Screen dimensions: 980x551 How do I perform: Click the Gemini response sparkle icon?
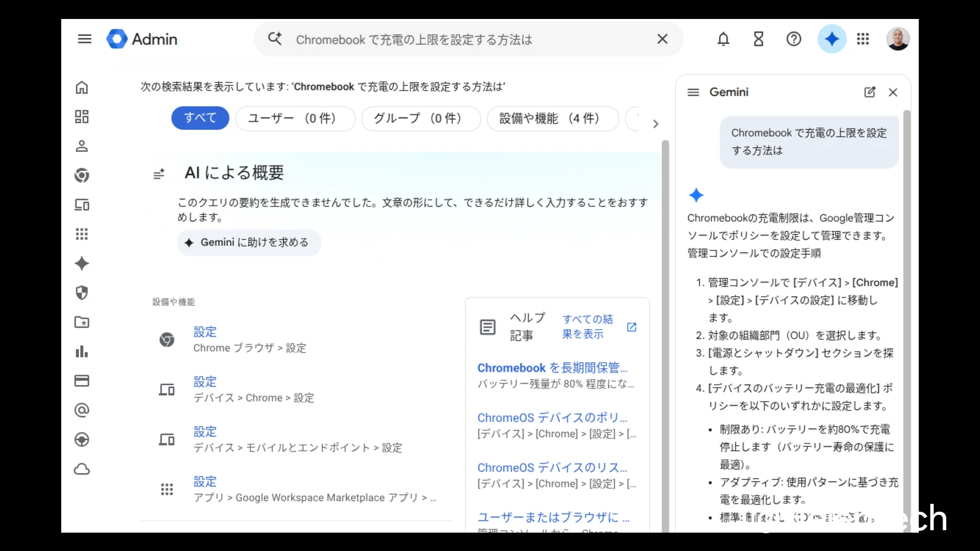pos(696,195)
